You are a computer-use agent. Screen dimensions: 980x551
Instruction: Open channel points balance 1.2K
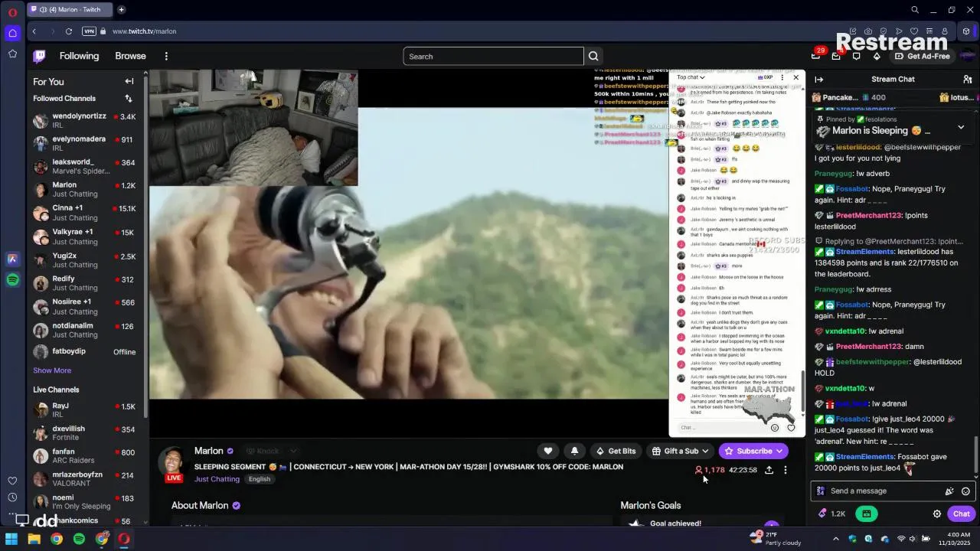tap(831, 514)
